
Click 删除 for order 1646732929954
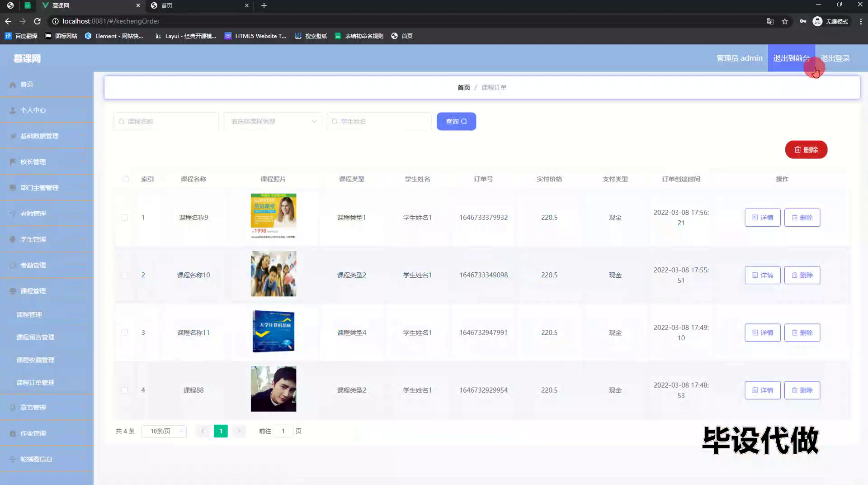(802, 390)
